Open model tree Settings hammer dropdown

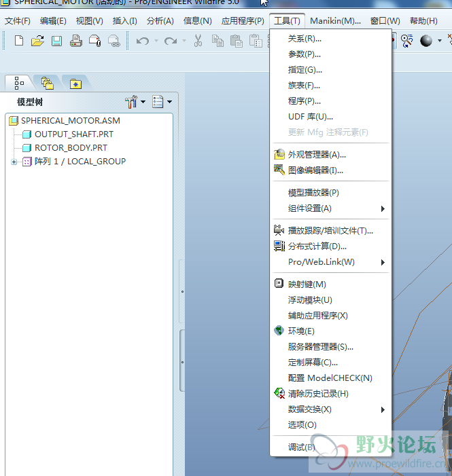tap(135, 102)
